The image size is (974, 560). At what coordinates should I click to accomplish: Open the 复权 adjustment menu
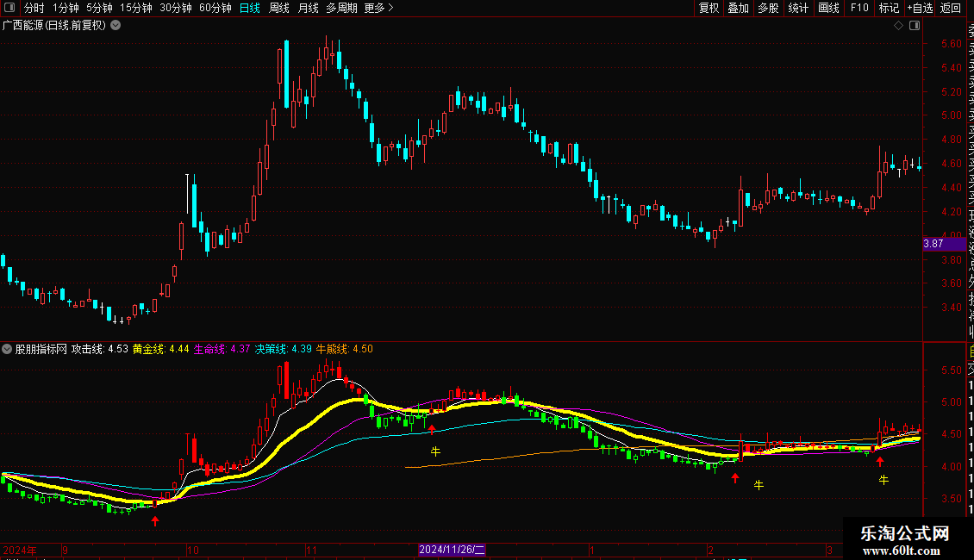pyautogui.click(x=709, y=8)
